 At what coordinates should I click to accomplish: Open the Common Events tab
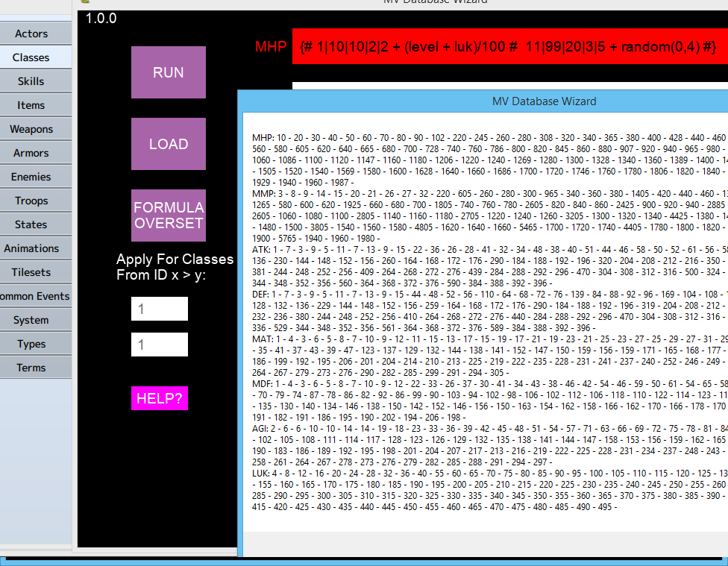[30, 295]
